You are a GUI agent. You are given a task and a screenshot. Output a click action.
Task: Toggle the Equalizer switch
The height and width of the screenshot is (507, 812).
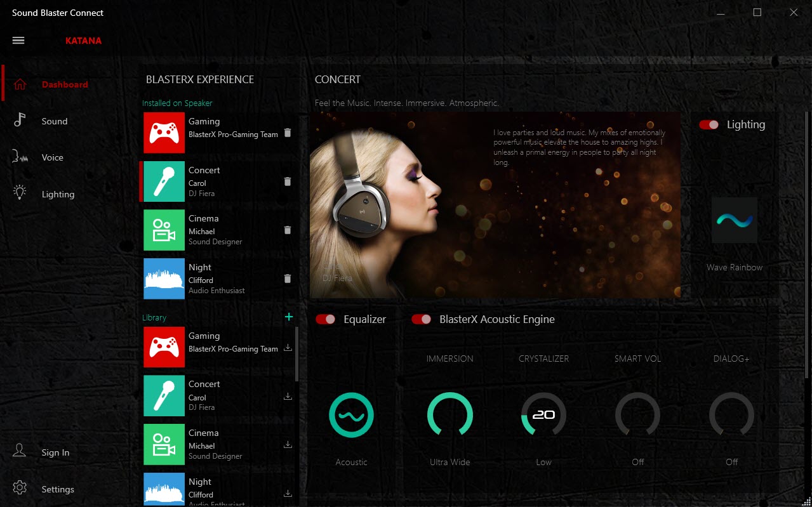(326, 319)
